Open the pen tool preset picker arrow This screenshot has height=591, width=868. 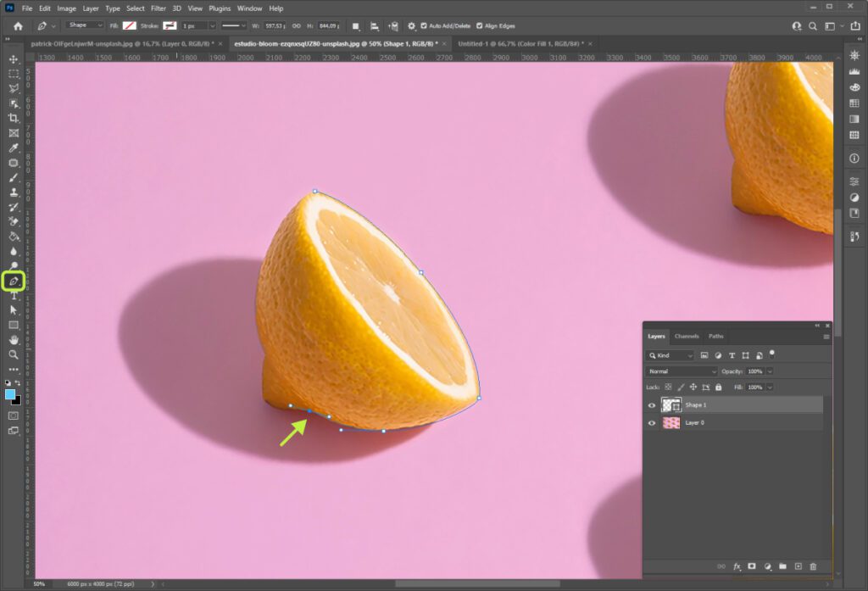pyautogui.click(x=53, y=26)
